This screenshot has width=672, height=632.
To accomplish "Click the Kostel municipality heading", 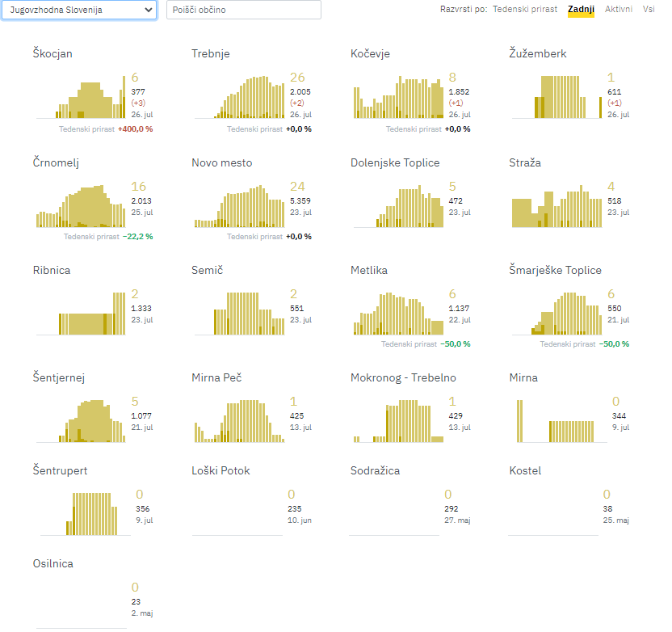I will (x=525, y=471).
